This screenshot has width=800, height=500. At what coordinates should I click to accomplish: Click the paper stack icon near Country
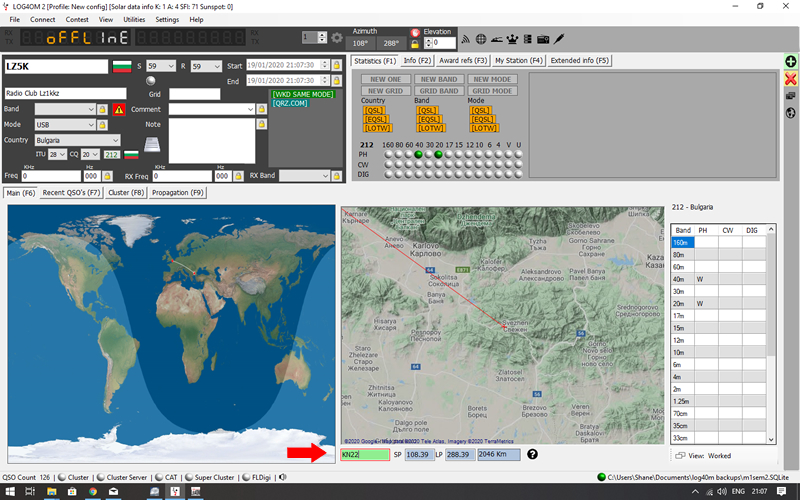(152, 144)
